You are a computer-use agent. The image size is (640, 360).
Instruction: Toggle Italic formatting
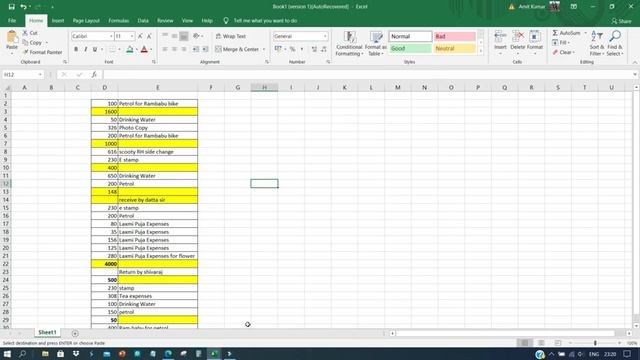coord(85,49)
